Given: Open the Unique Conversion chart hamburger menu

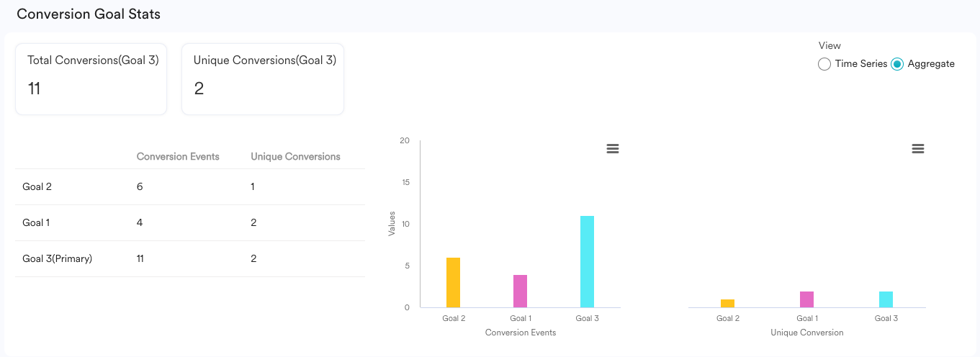Looking at the screenshot, I should pyautogui.click(x=917, y=148).
